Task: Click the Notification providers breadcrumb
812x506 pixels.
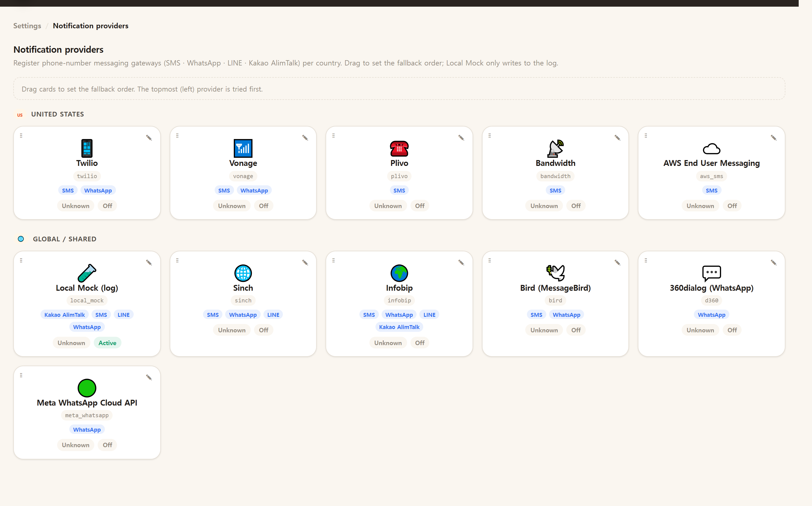Action: click(91, 26)
